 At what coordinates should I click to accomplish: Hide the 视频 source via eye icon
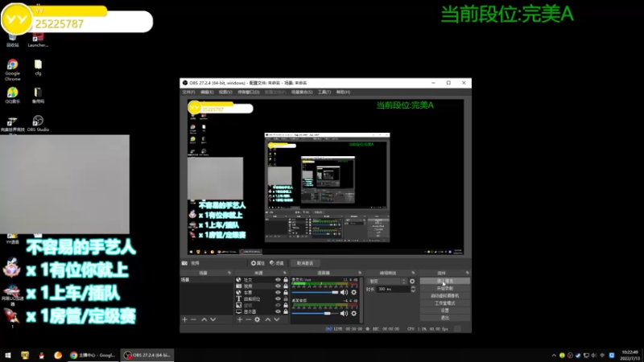(x=278, y=286)
